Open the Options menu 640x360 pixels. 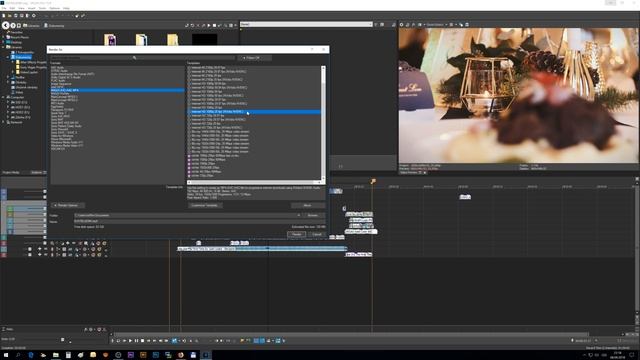click(x=54, y=8)
